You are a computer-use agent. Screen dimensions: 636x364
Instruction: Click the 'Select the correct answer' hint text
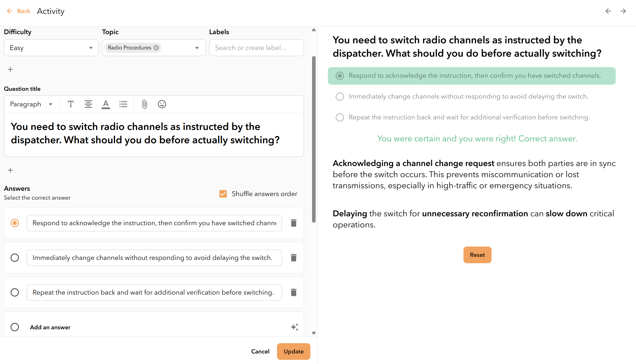pos(37,198)
